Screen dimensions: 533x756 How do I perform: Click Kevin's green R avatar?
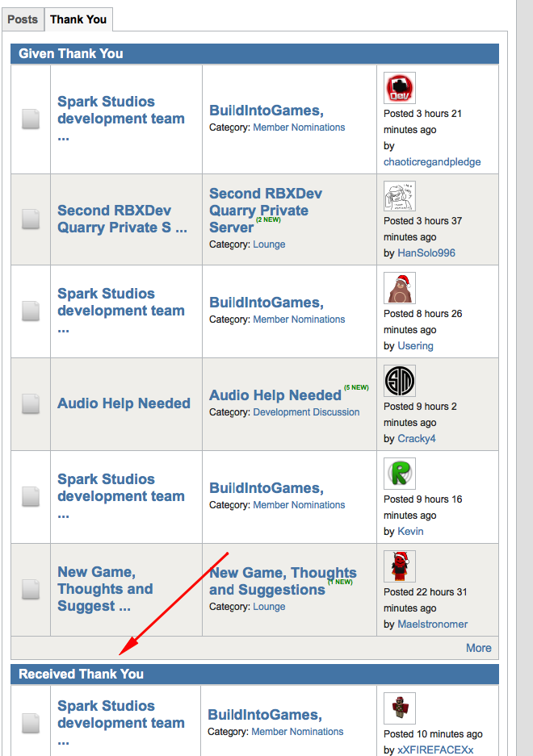(x=399, y=474)
